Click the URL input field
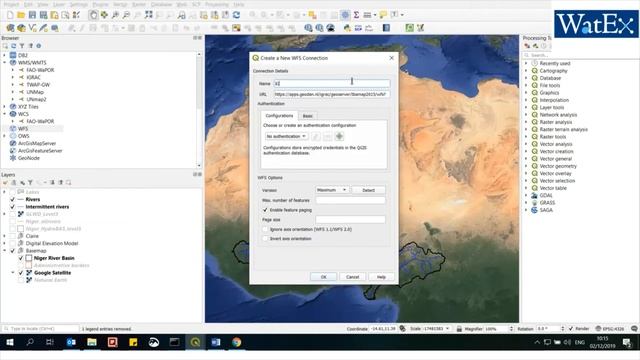Screen dimensions: 640x360 [x=331, y=94]
